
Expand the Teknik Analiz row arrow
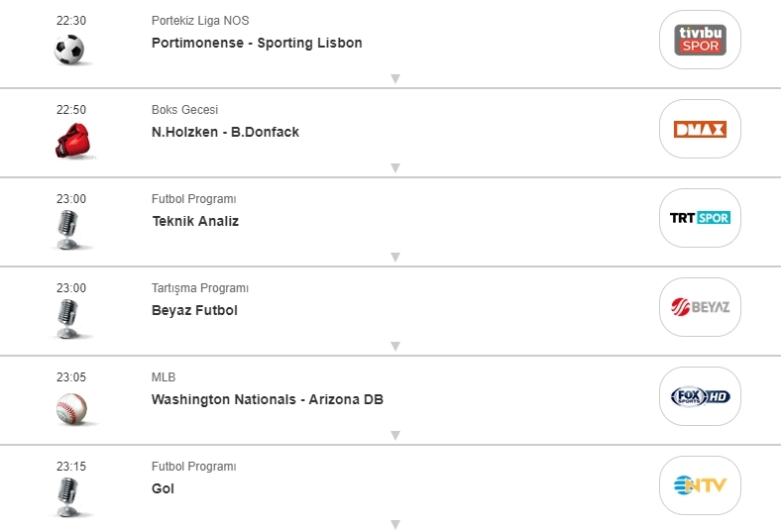pyautogui.click(x=394, y=257)
